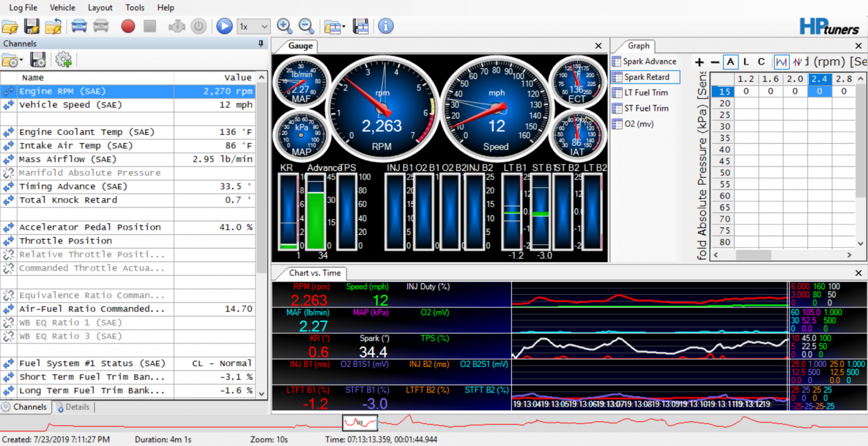
Task: Click the graph table horizontal scrollbar thumb
Action: [753, 255]
